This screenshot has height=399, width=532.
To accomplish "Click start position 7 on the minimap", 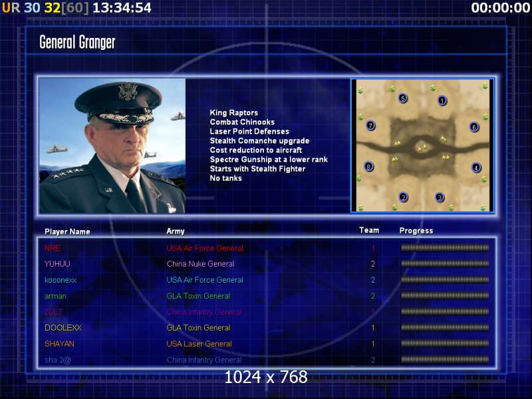I will pos(370,126).
